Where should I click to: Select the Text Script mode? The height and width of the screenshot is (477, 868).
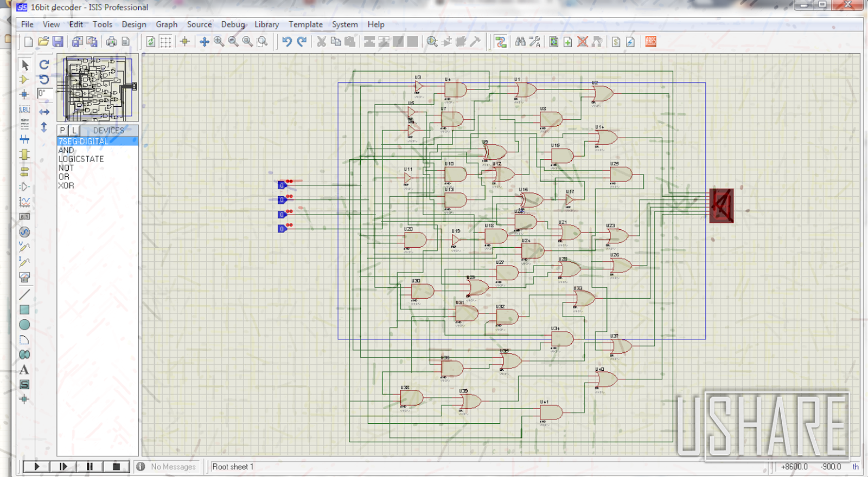tap(24, 124)
